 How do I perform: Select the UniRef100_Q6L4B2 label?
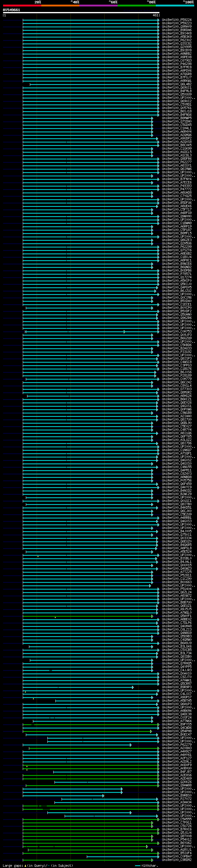click(177, 84)
